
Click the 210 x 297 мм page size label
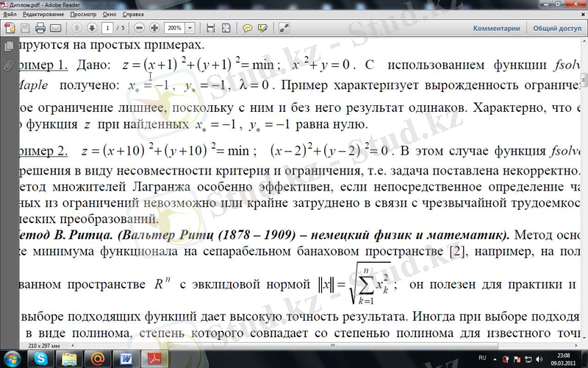pyautogui.click(x=43, y=345)
